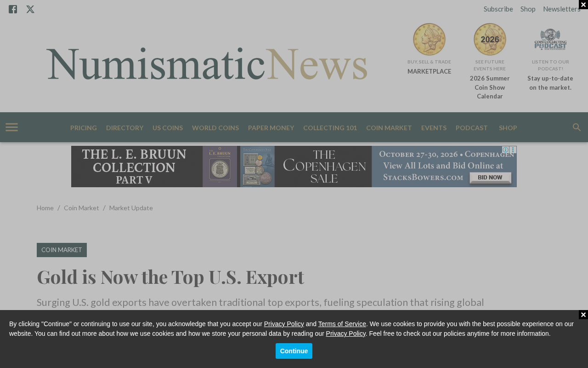The image size is (588, 368).
Task: Open the site search magnifier
Action: [x=577, y=127]
